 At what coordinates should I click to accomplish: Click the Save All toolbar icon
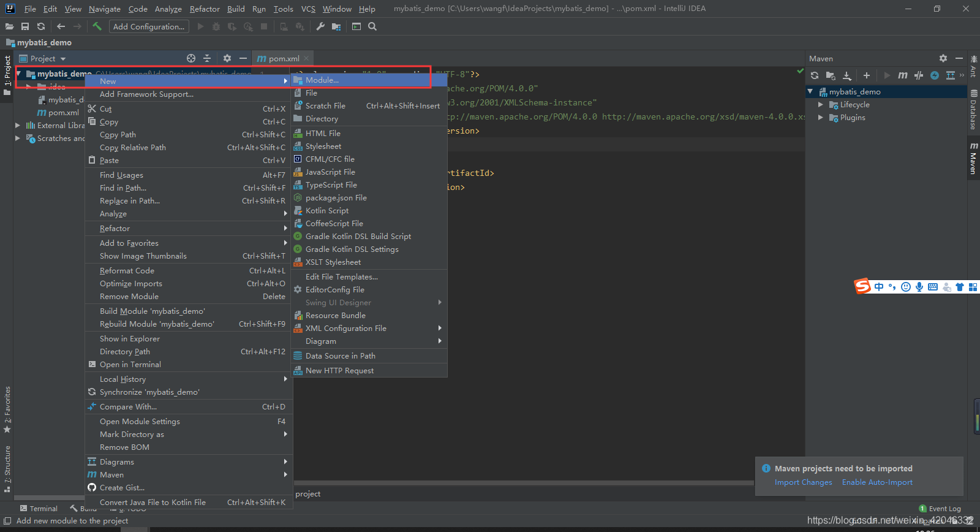pyautogui.click(x=25, y=26)
